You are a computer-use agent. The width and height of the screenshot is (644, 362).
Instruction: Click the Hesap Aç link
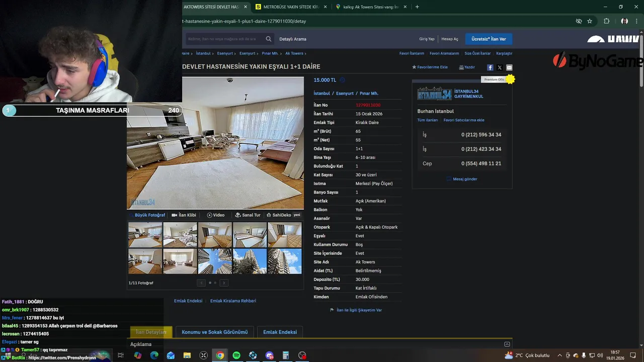450,39
